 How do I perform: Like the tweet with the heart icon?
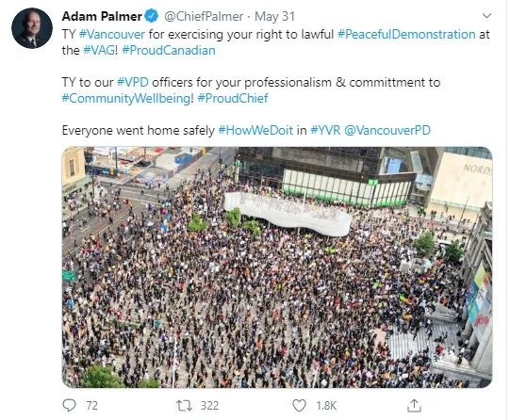click(299, 405)
